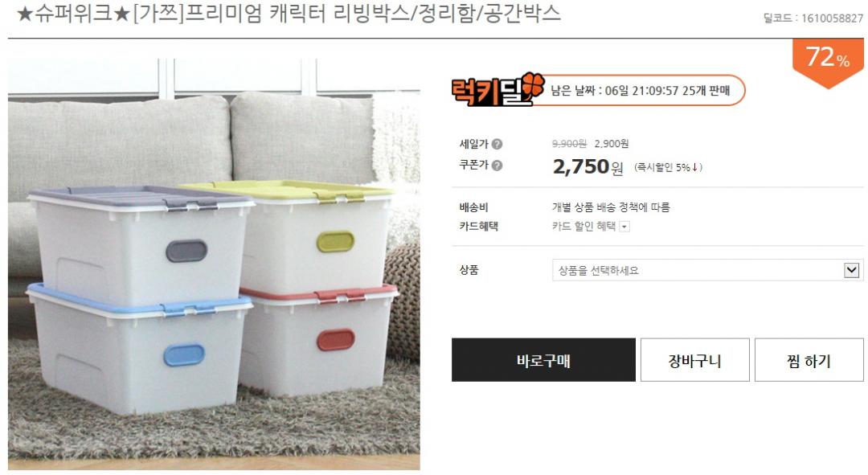868x475 pixels.
Task: Click the 즉시할인 5% discount note
Action: point(668,167)
